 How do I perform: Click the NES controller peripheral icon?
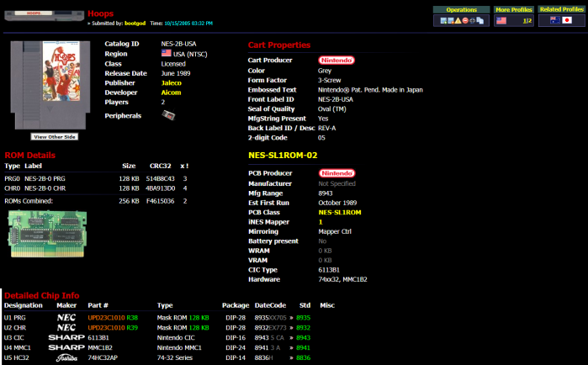pyautogui.click(x=167, y=114)
